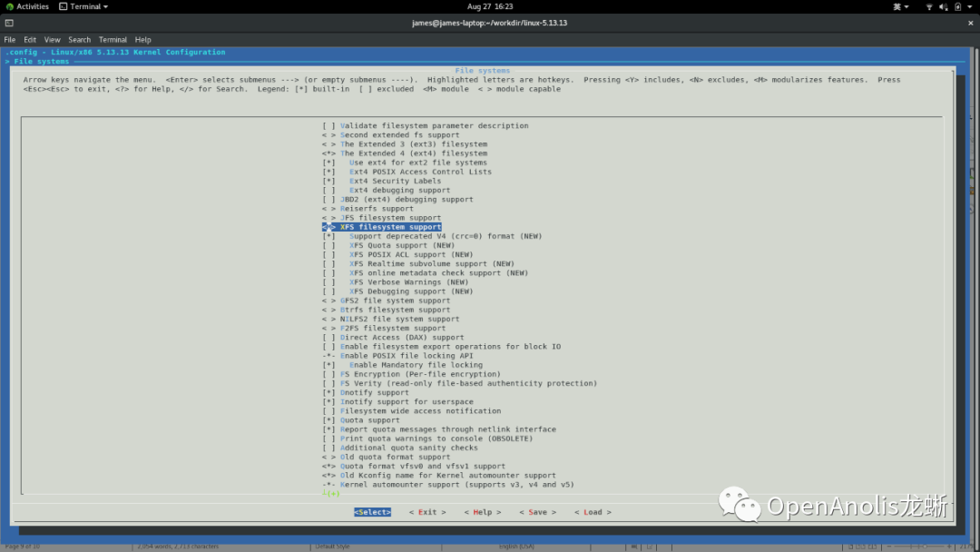Viewport: 980px width, 552px height.
Task: Toggle The Extended 3 (ext3) filesystem
Action: click(x=405, y=143)
